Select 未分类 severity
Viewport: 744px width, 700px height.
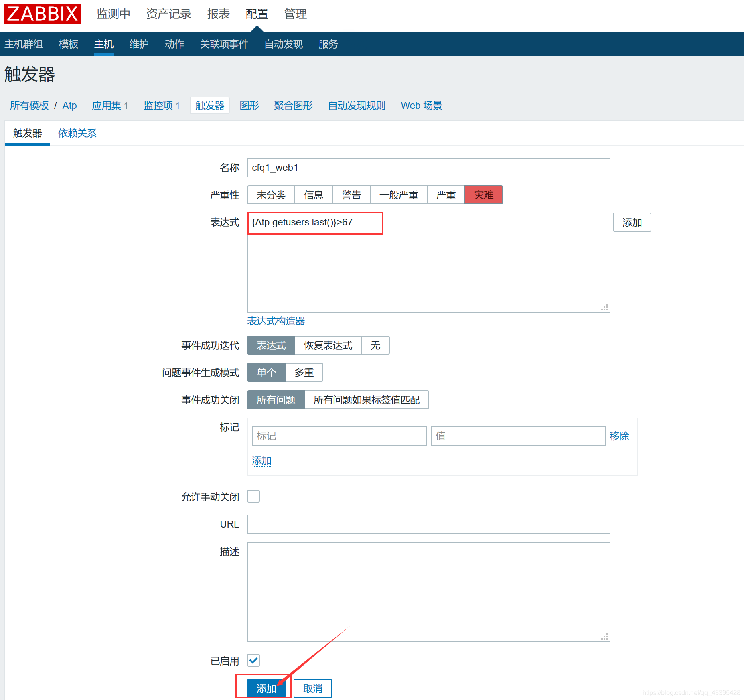point(271,195)
